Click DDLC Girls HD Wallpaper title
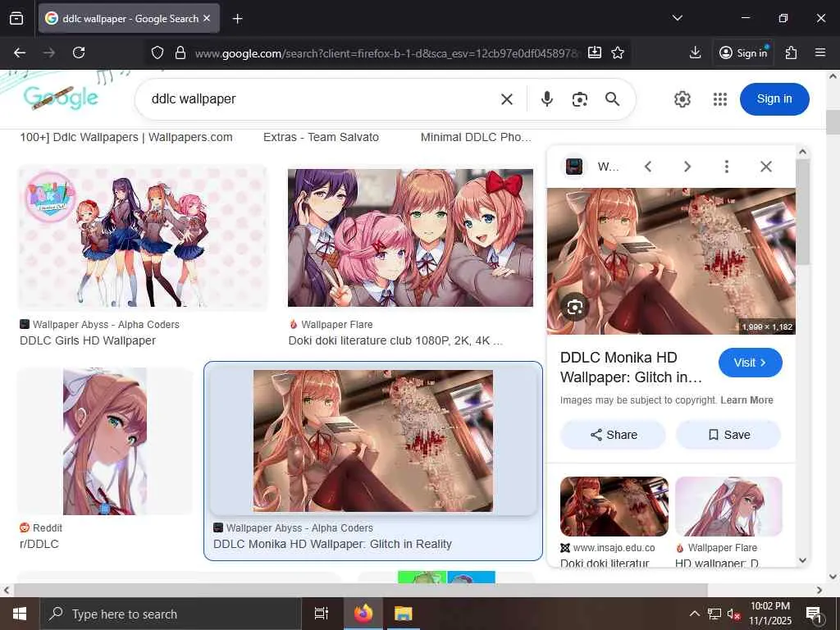Image resolution: width=840 pixels, height=630 pixels. [x=88, y=340]
